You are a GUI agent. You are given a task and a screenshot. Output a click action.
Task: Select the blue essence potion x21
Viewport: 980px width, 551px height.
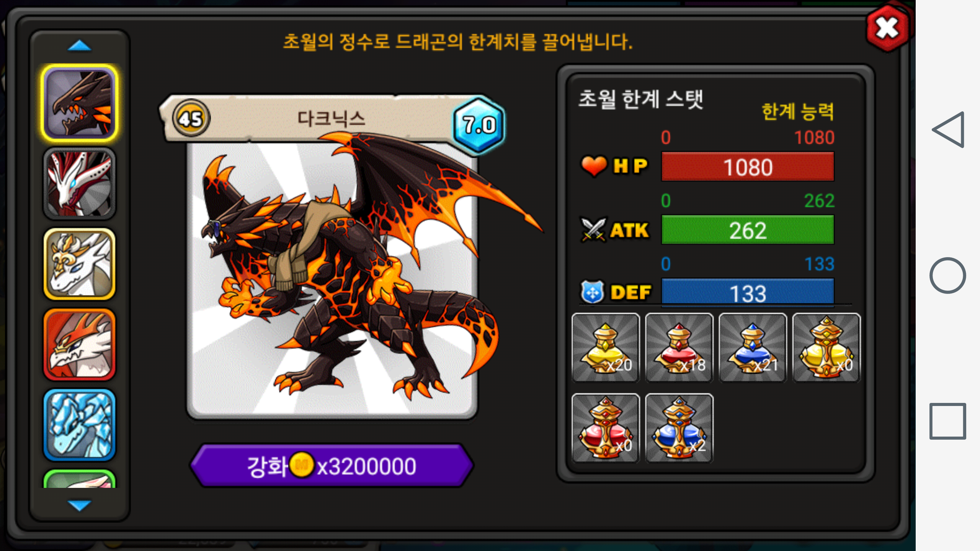pos(753,347)
